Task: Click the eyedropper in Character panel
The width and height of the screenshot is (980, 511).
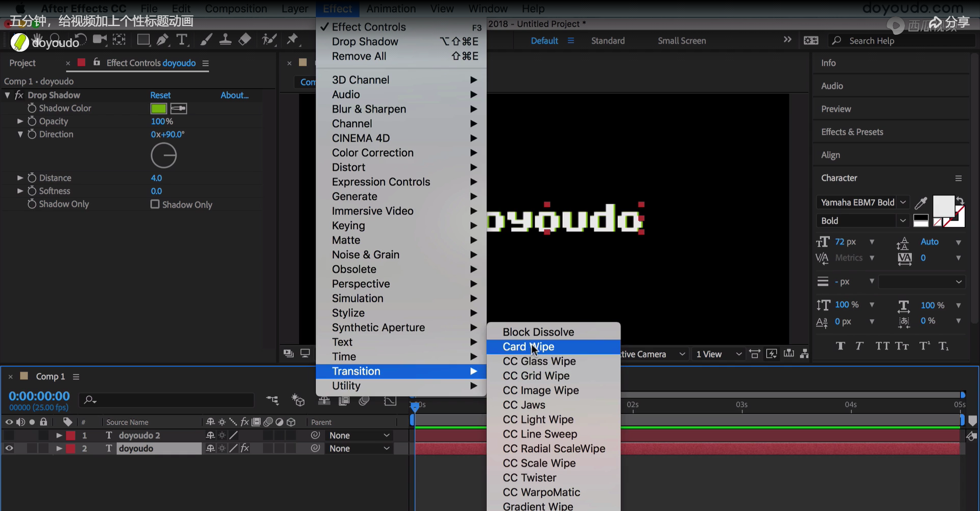Action: 921,203
